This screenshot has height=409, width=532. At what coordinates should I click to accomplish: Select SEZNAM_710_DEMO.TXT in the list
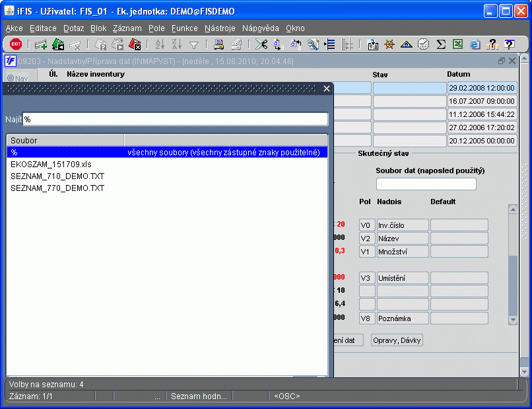[x=167, y=176]
